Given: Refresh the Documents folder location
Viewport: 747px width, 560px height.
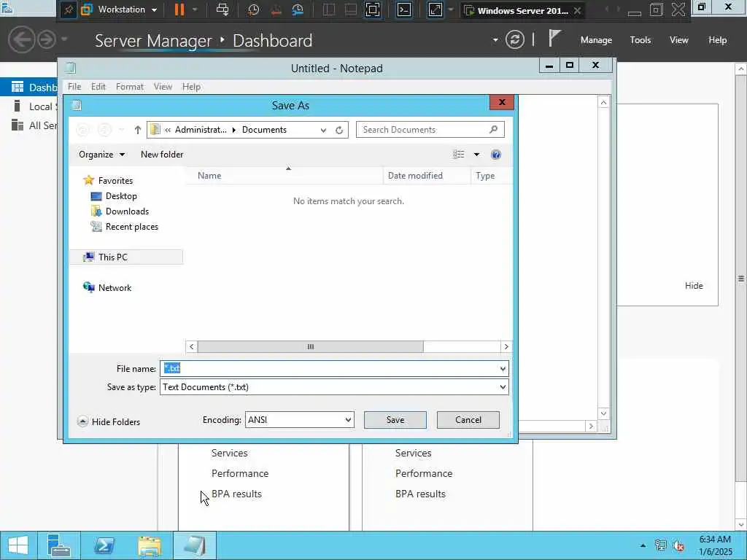Looking at the screenshot, I should (x=339, y=130).
